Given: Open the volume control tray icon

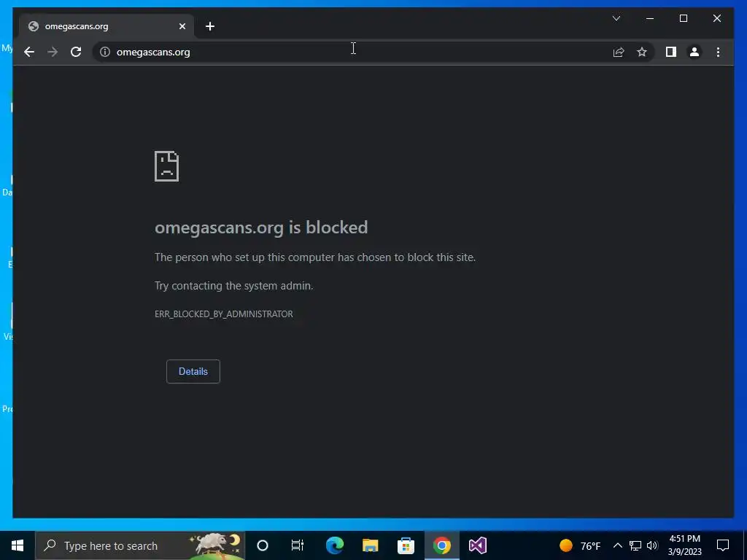Looking at the screenshot, I should 652,545.
